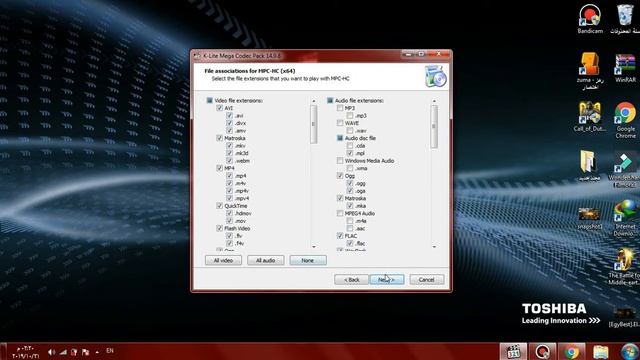
Task: Open the Internet Download Manager desktop shortcut
Action: [x=625, y=218]
